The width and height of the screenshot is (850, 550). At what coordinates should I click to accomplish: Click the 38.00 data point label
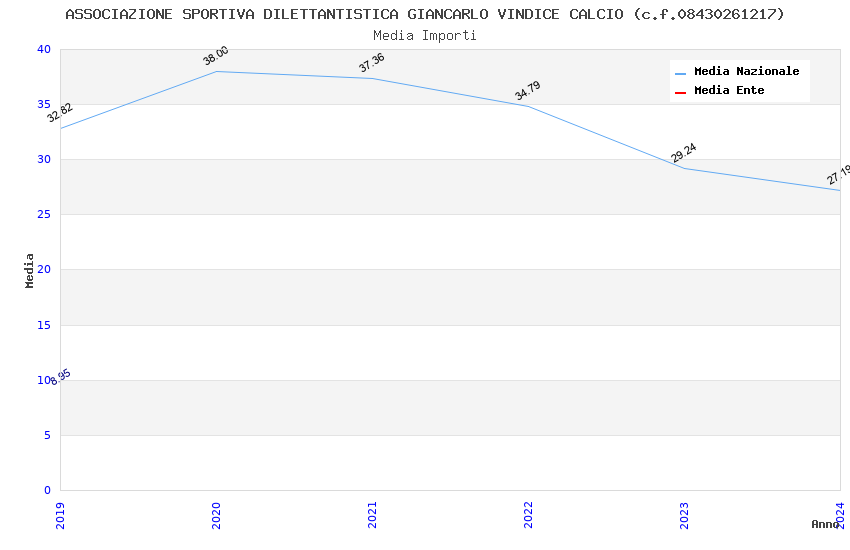tap(216, 56)
